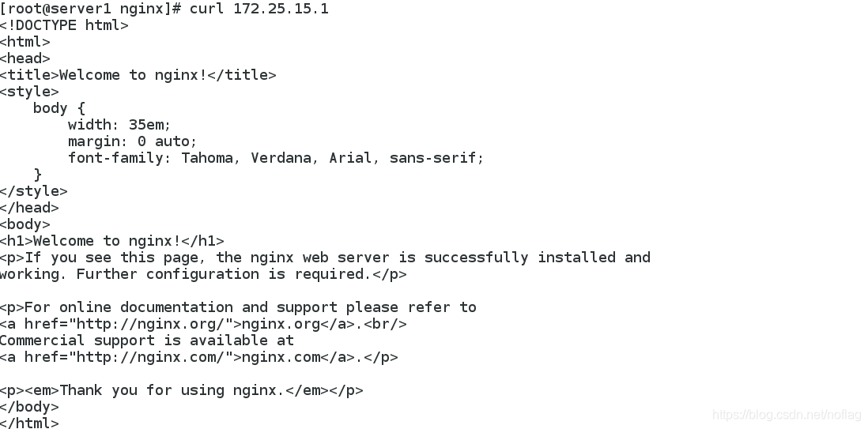Click the font-family Tahoma, Verdana line
The width and height of the screenshot is (868, 429).
pyautogui.click(x=276, y=158)
